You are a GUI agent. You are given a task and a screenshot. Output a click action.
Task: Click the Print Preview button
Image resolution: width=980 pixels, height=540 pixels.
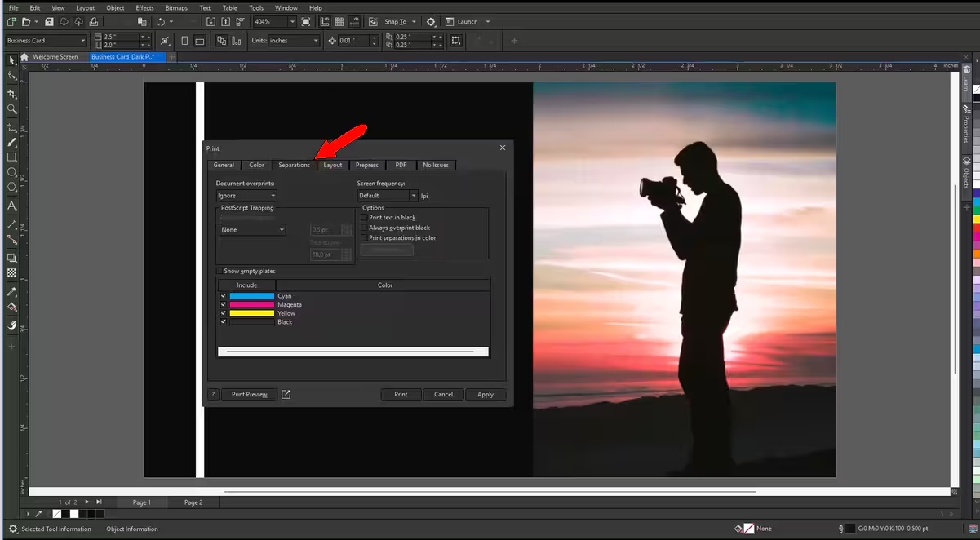(249, 394)
